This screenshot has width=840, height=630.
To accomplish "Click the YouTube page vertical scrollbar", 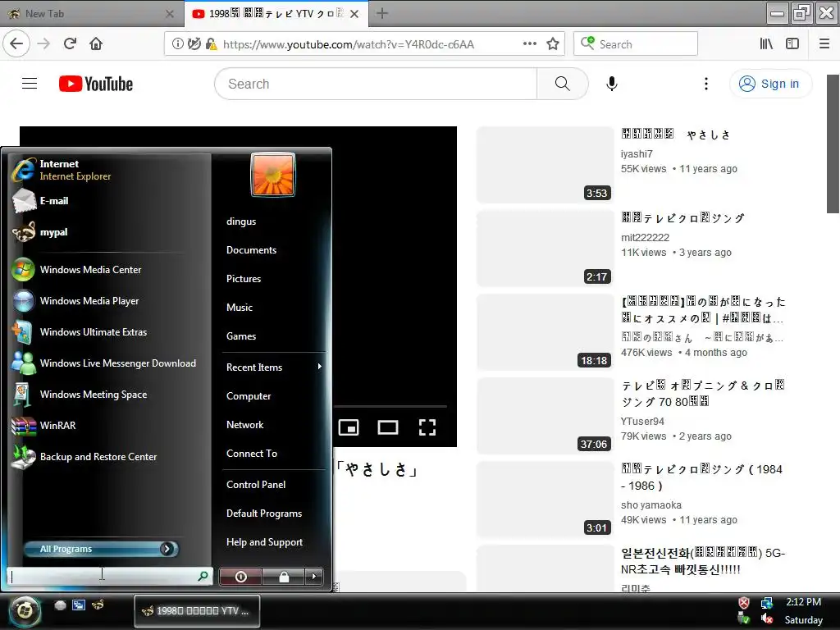I will click(833, 144).
